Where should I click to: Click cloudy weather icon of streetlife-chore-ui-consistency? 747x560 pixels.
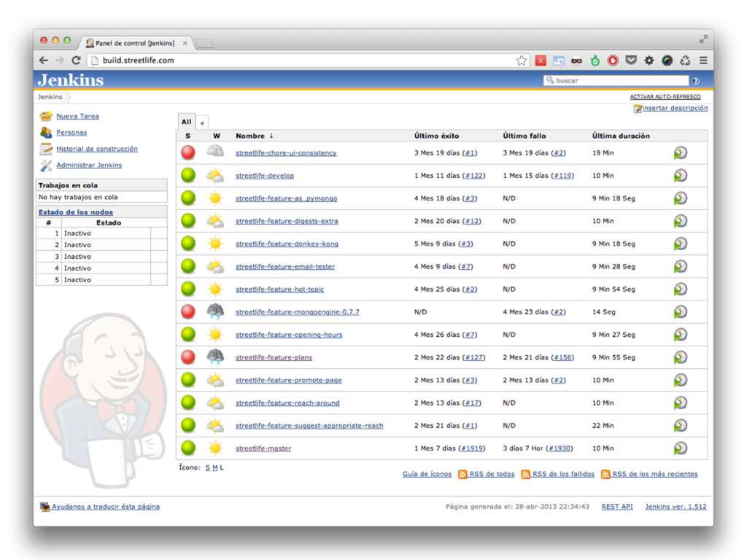pos(215,152)
